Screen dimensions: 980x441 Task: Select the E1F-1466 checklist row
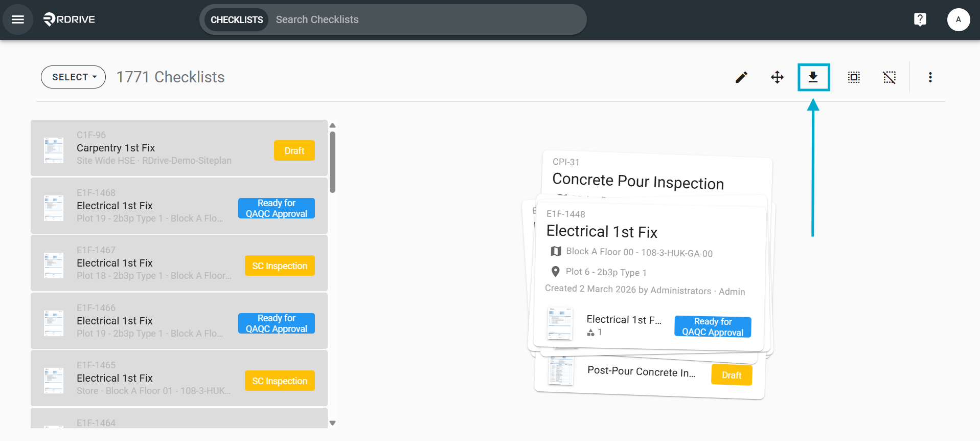point(179,321)
